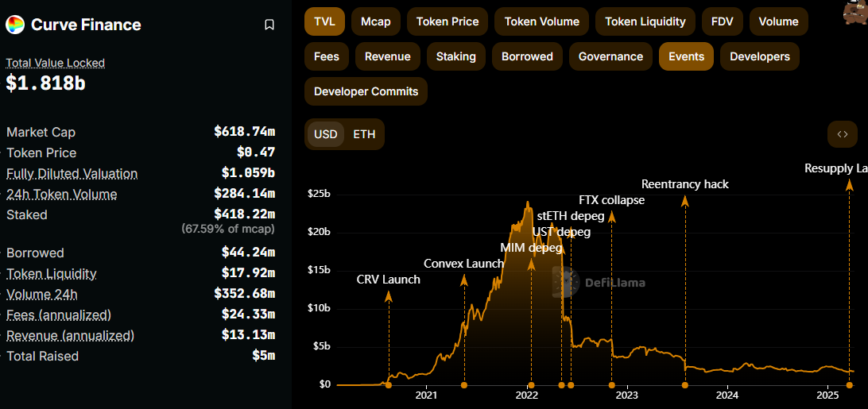Click the stETH depeg event label
868x409 pixels.
pos(572,216)
